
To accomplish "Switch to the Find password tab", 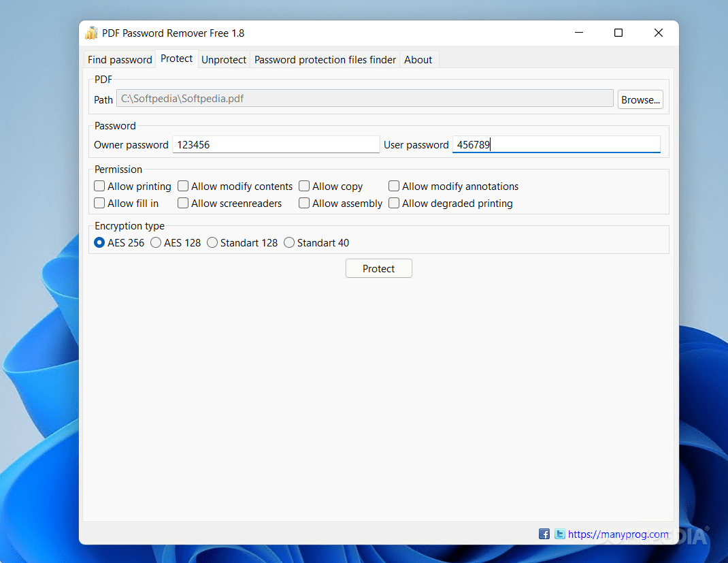I will coord(119,59).
